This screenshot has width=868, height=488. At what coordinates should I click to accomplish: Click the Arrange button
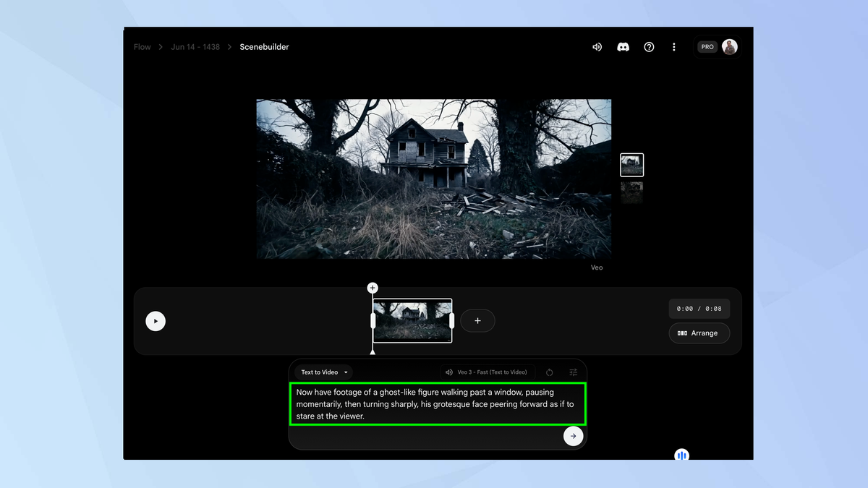[x=699, y=333]
